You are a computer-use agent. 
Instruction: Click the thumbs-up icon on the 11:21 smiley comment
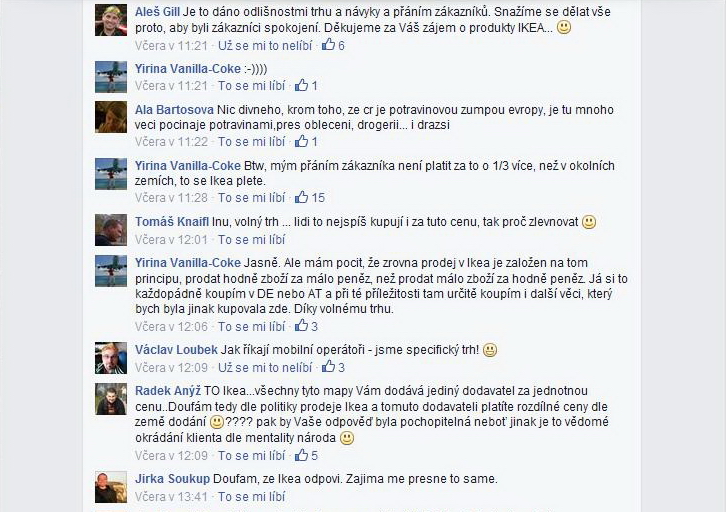point(301,85)
